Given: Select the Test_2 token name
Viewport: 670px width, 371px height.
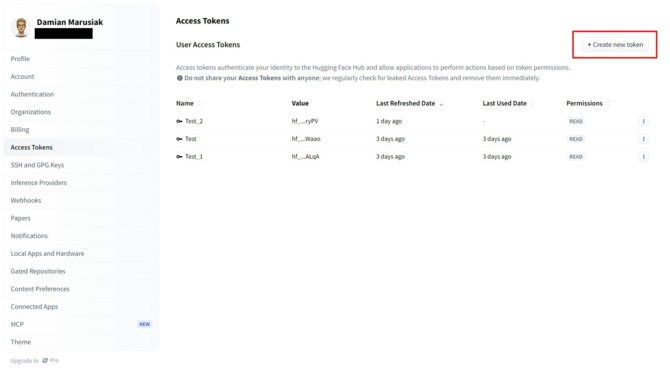Looking at the screenshot, I should coord(194,121).
